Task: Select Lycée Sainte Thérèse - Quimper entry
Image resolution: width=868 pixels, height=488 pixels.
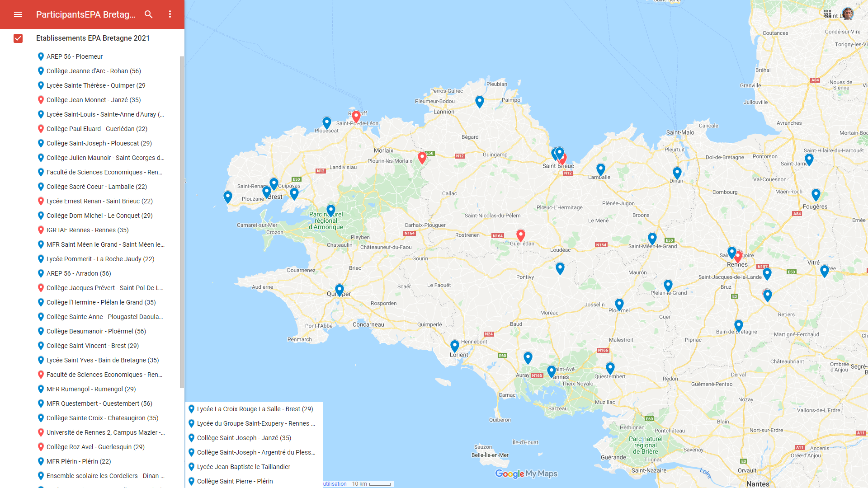Action: pos(96,85)
